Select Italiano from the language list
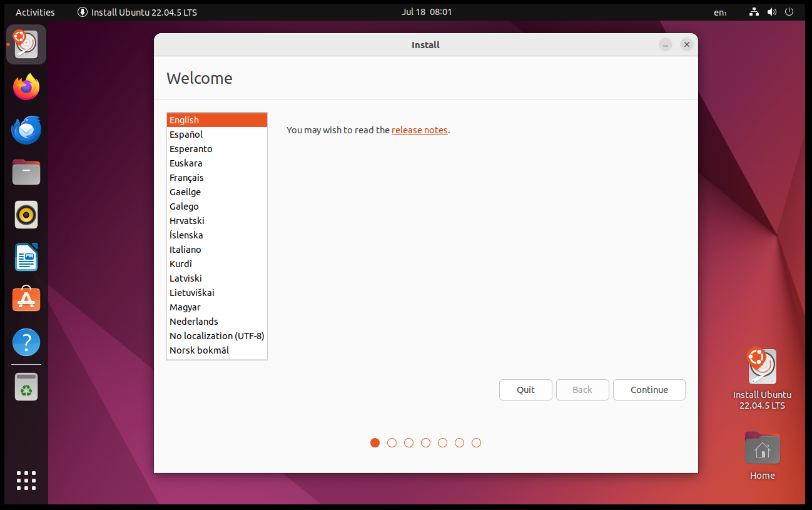 click(185, 249)
